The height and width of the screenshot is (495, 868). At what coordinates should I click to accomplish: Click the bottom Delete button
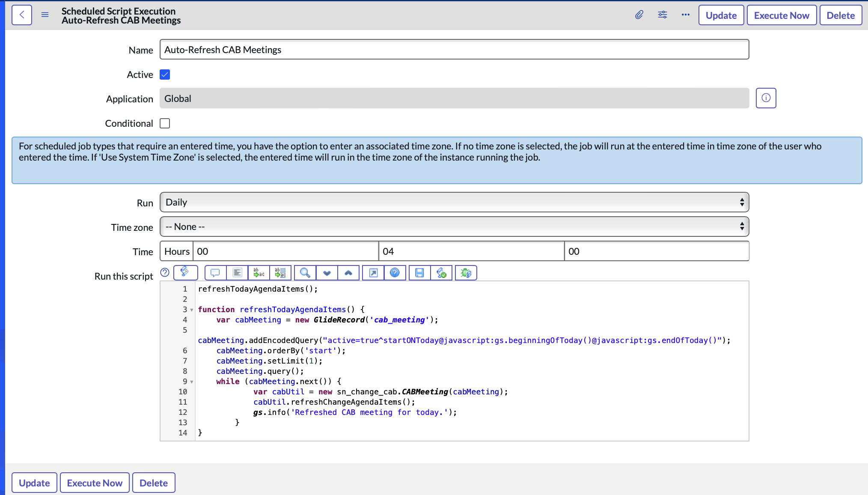[153, 483]
